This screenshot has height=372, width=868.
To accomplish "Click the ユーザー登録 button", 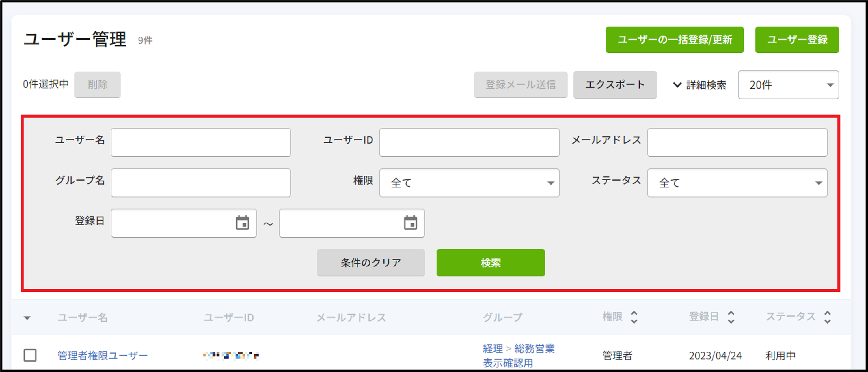I will [797, 40].
